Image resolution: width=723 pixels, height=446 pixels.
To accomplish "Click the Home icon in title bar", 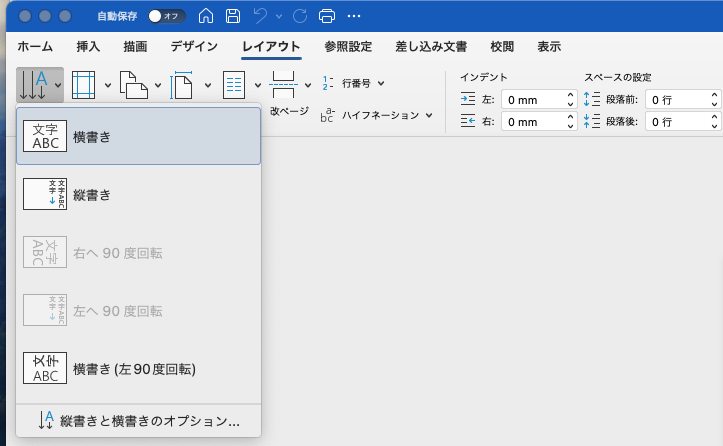I will (206, 16).
